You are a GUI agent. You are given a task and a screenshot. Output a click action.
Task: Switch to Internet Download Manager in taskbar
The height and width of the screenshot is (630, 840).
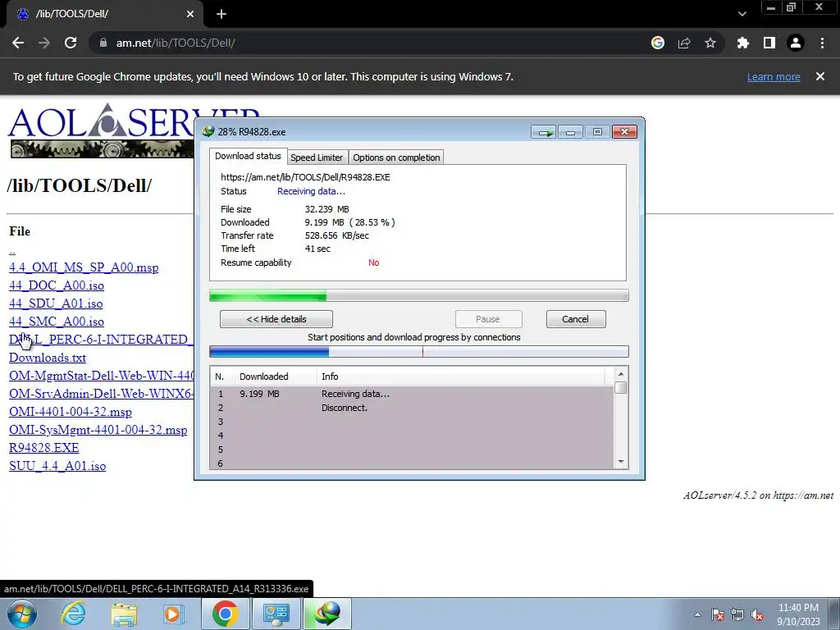(x=327, y=614)
